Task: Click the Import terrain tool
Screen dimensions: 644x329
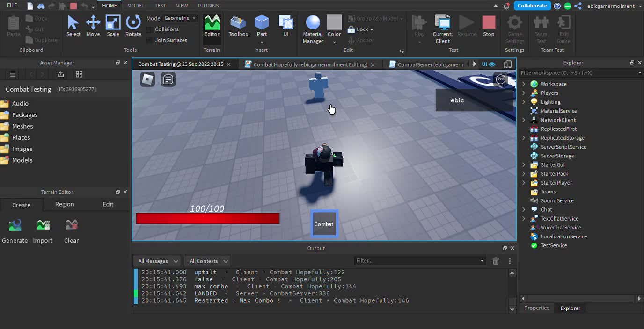Action: pos(43,231)
